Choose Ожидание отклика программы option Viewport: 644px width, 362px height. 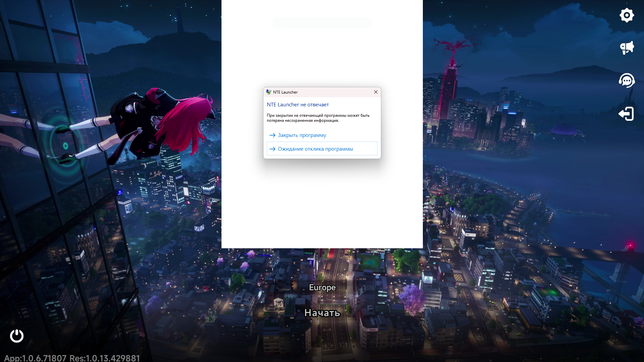pos(322,149)
